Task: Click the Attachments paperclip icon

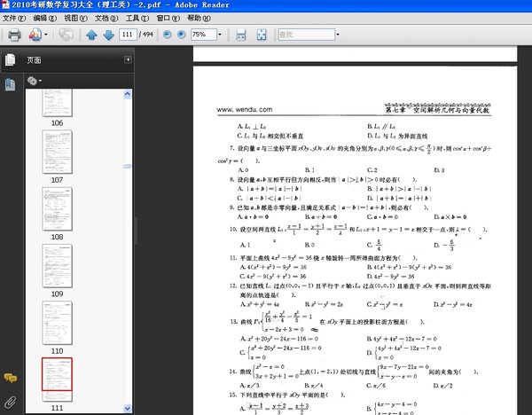Action: pos(10,403)
